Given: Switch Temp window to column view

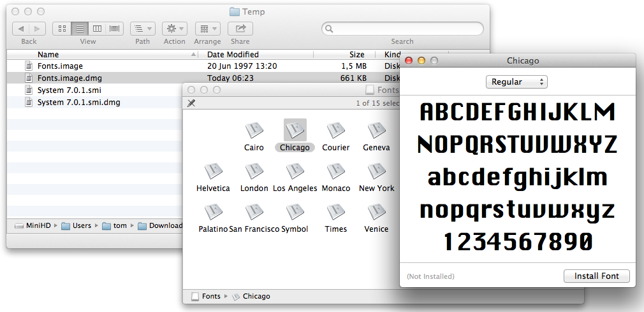Looking at the screenshot, I should click(x=97, y=29).
